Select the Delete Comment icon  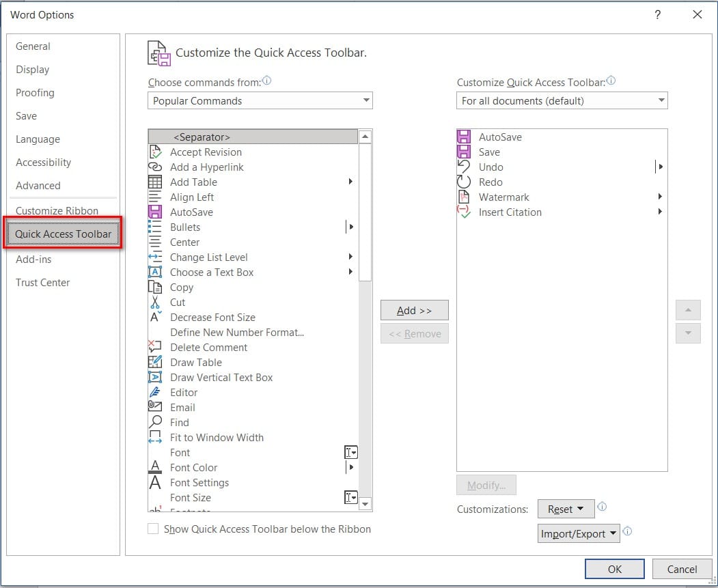coord(155,347)
